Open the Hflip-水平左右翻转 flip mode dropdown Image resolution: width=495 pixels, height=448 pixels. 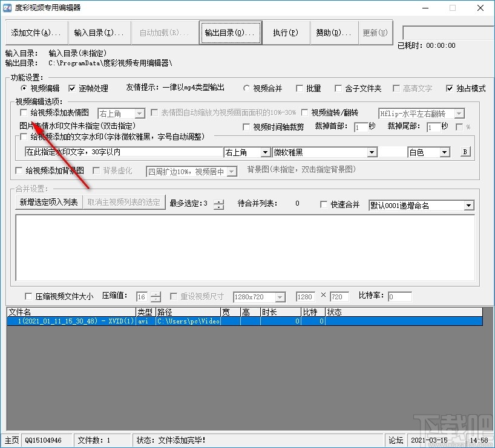[x=459, y=113]
